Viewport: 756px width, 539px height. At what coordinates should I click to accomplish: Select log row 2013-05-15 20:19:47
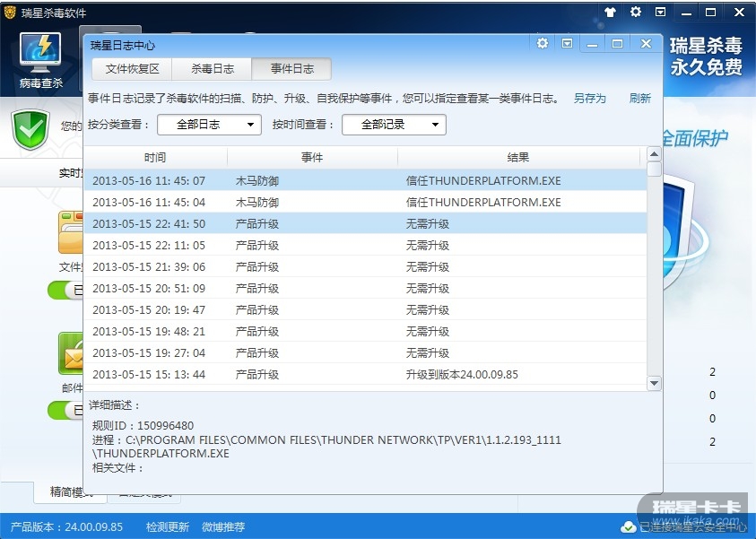tap(366, 310)
